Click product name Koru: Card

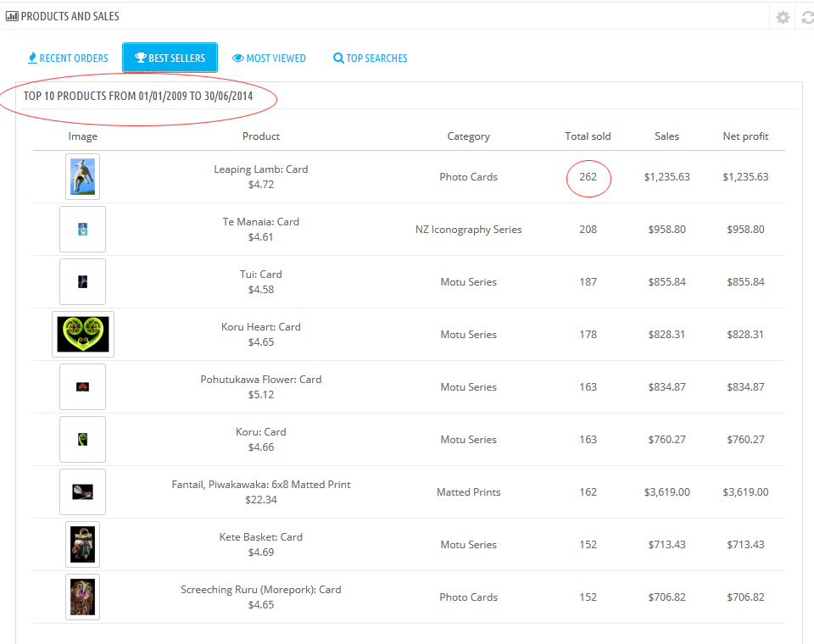(x=261, y=432)
